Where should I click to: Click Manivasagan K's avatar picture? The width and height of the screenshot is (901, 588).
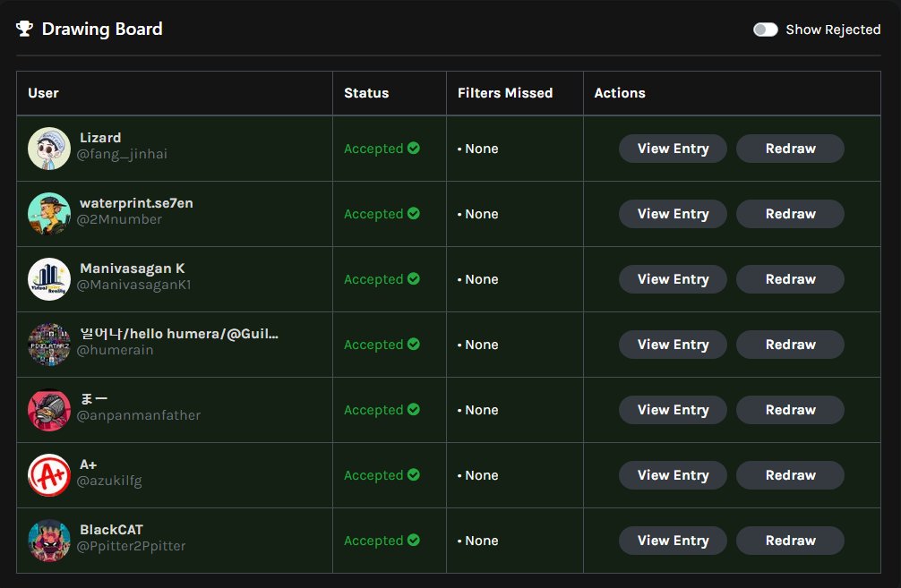point(49,279)
